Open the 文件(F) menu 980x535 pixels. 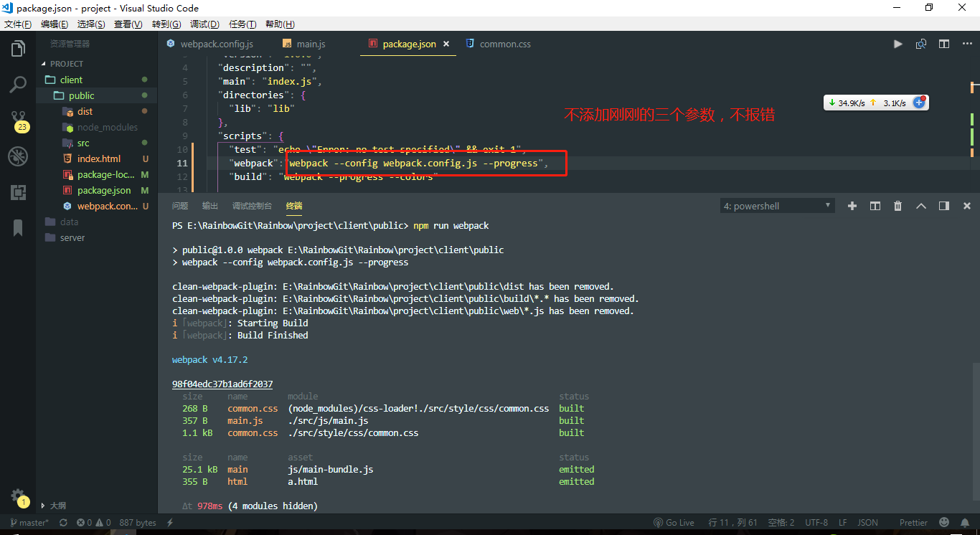(x=18, y=24)
